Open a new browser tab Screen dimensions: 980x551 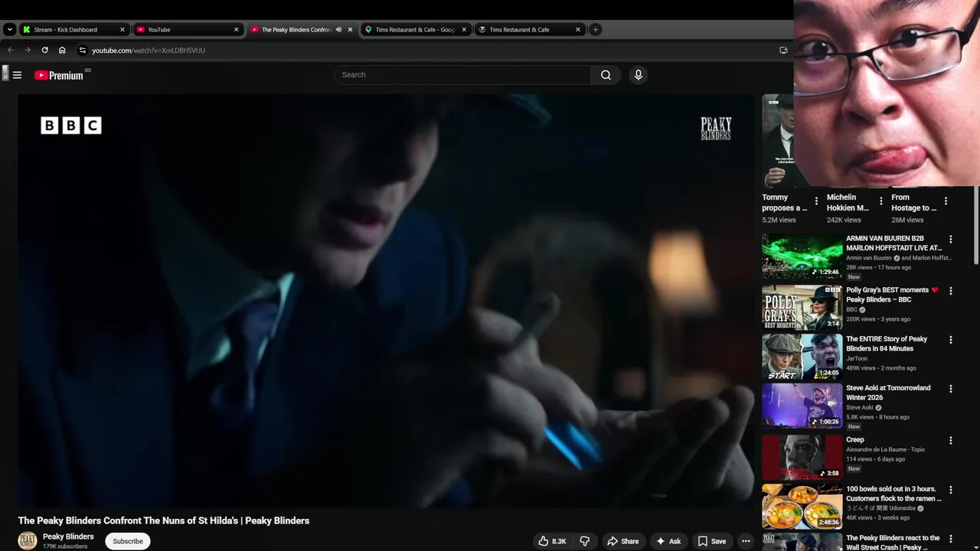[x=596, y=30]
